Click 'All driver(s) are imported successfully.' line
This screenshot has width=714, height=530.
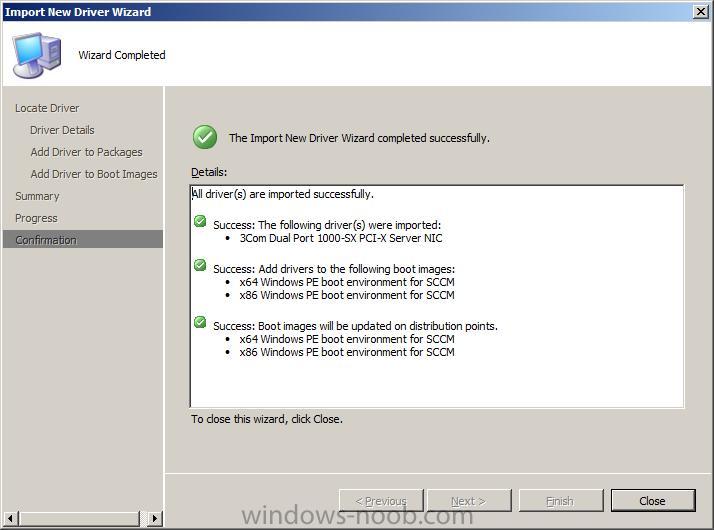coord(283,194)
